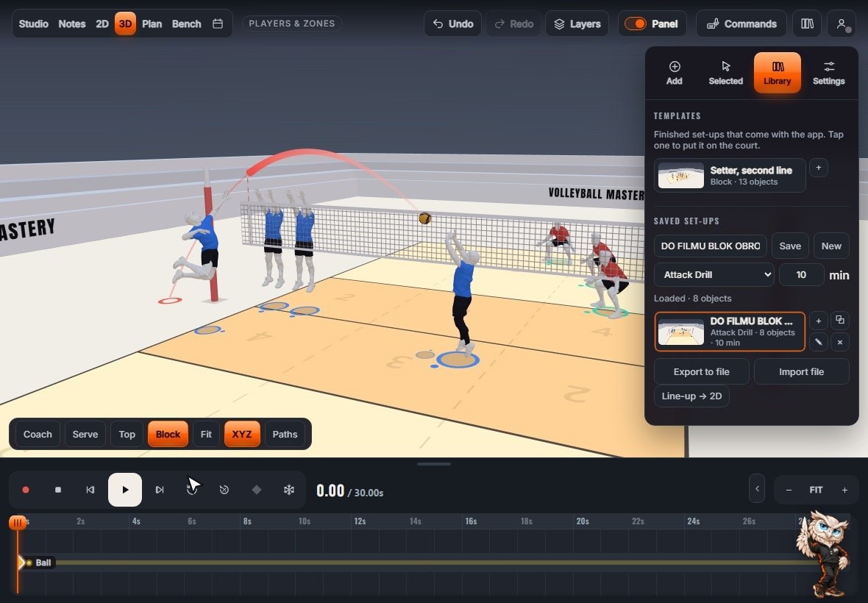Create a New set-up
This screenshot has height=603, width=868.
pyautogui.click(x=831, y=246)
